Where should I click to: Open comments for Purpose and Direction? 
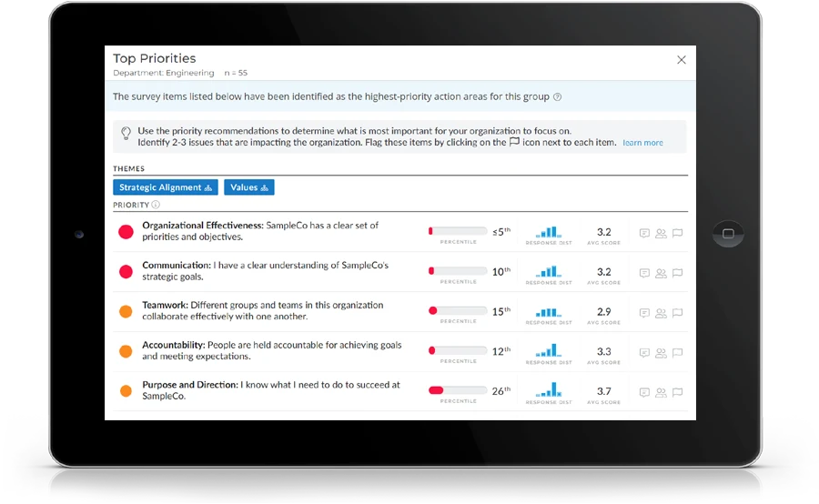[x=644, y=393]
